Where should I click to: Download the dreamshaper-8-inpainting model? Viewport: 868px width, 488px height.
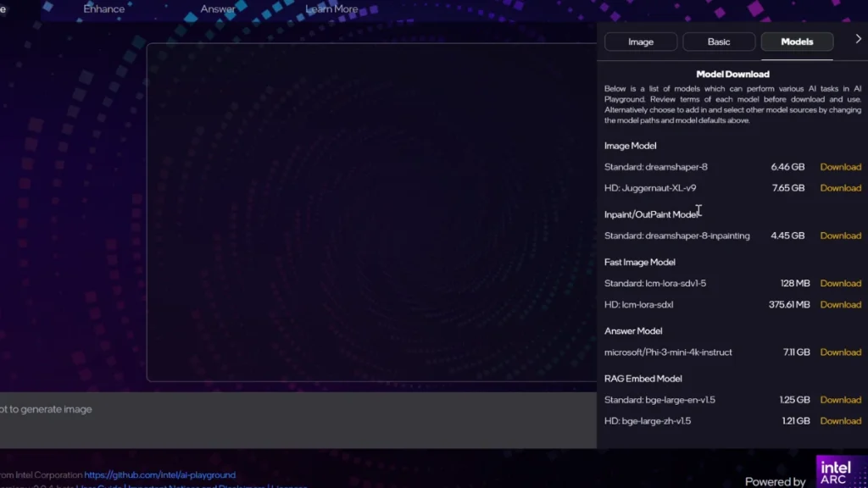coord(840,236)
